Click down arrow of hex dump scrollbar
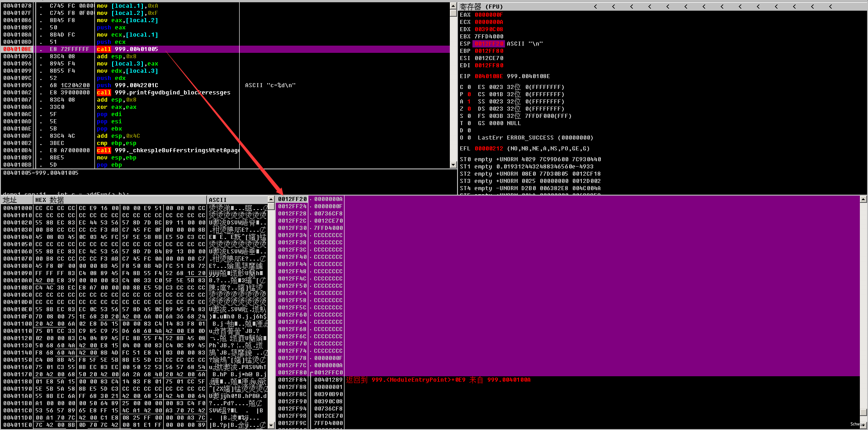This screenshot has width=868, height=430. coord(271,425)
